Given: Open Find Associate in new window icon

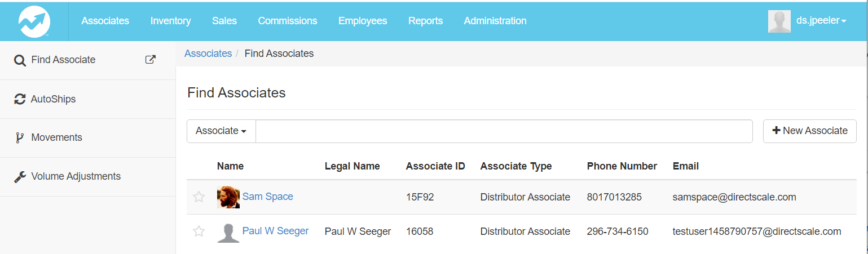Looking at the screenshot, I should point(151,60).
